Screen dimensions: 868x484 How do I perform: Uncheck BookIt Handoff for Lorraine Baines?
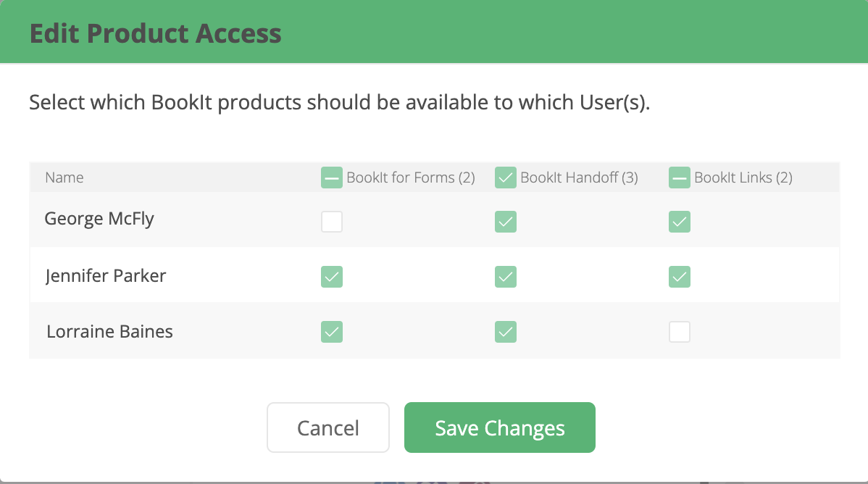(x=506, y=332)
